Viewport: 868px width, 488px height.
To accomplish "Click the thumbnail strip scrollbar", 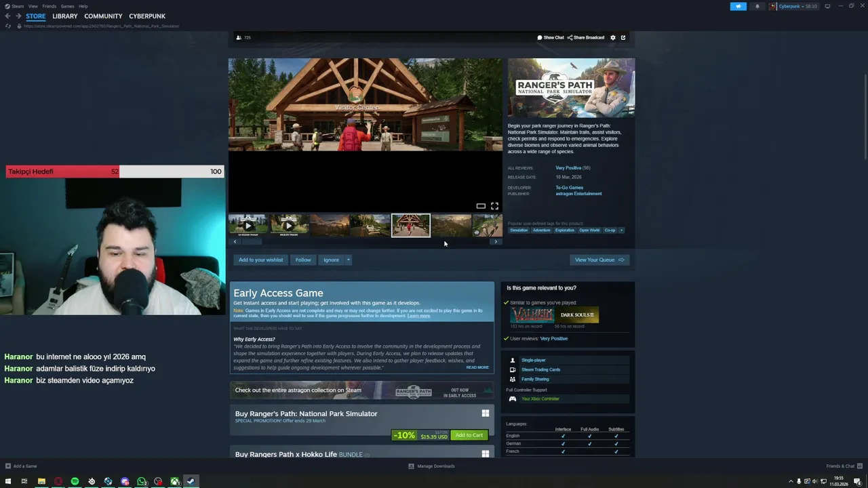I will point(252,242).
